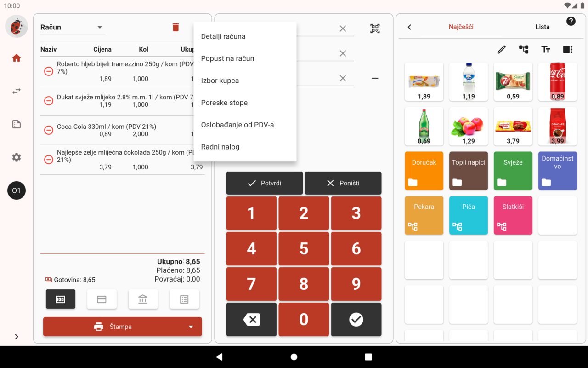
Task: Tap the ladybug app logo
Action: pos(17,26)
